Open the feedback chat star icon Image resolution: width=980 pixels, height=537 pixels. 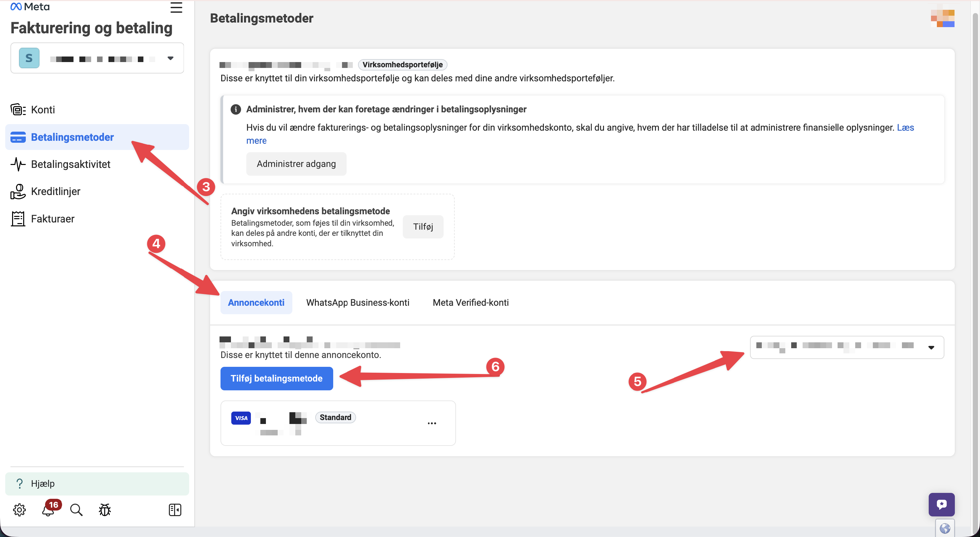pyautogui.click(x=941, y=504)
